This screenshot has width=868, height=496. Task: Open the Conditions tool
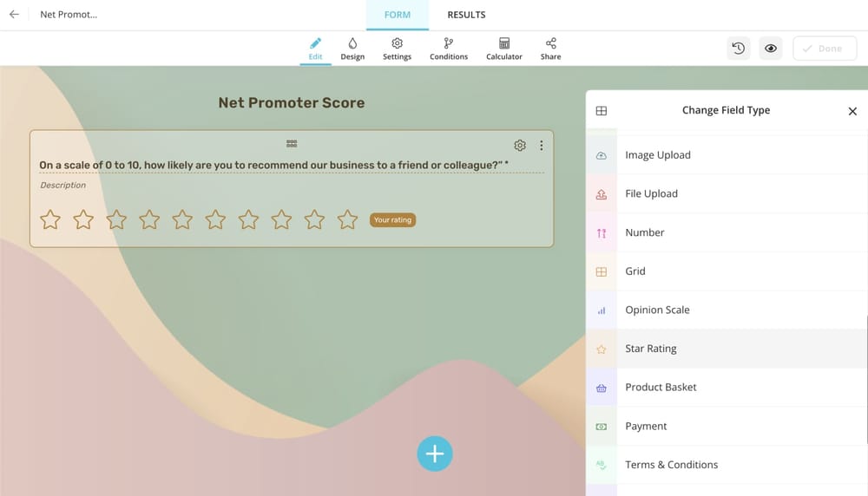pyautogui.click(x=448, y=49)
